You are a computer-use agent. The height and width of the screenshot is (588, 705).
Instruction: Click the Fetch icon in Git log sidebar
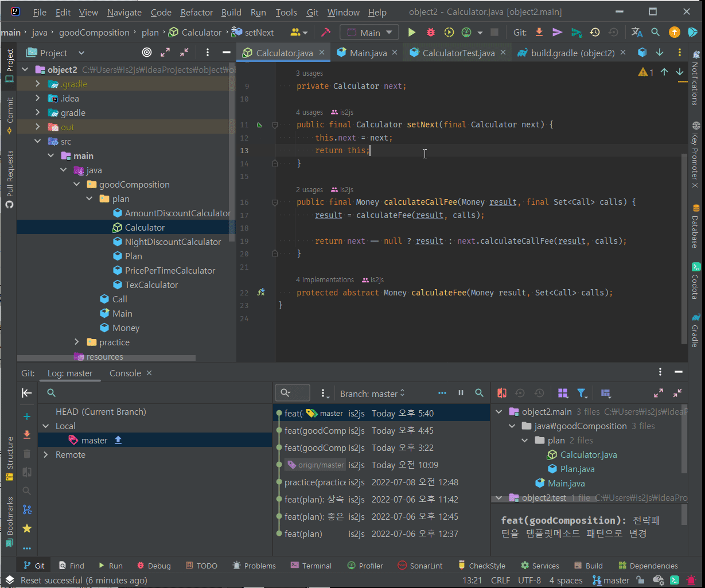27,434
